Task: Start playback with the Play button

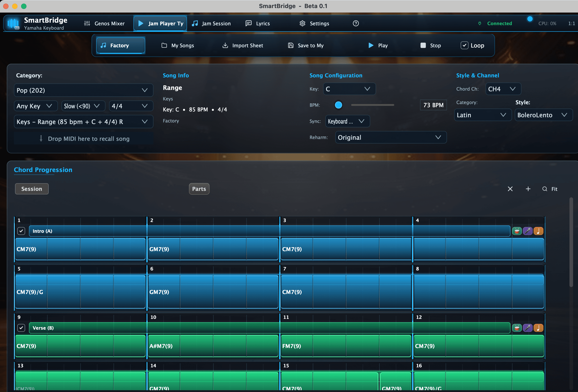Action: point(378,45)
